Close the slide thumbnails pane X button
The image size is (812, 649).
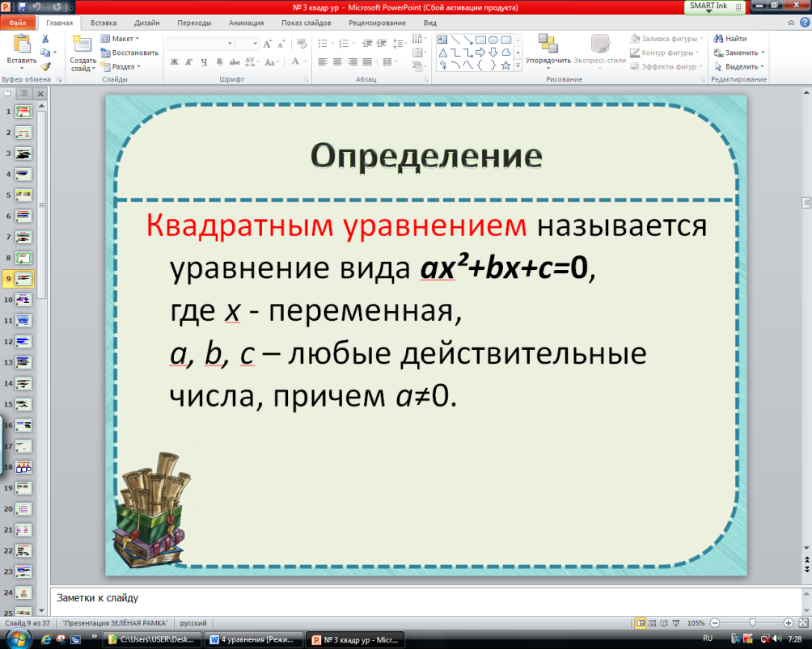[40, 94]
